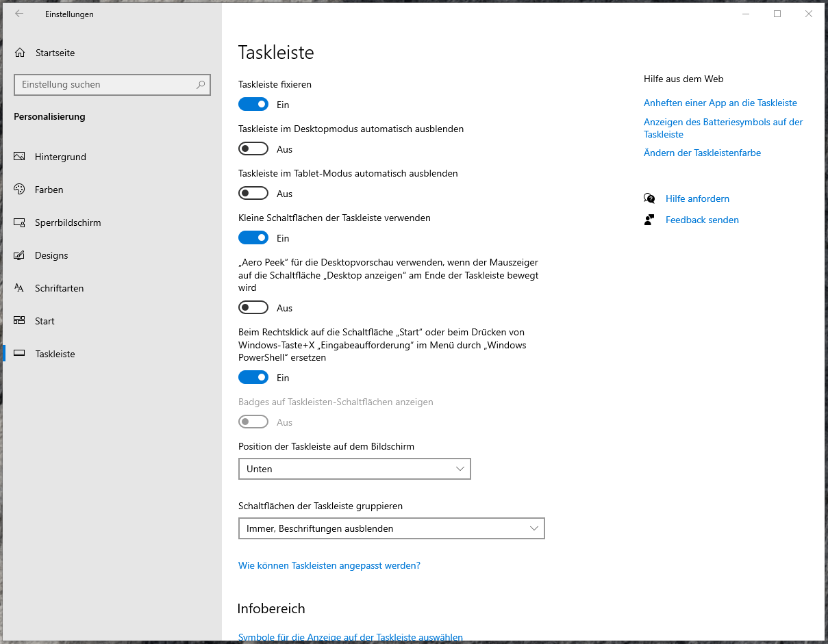Click the search magnifier icon

(201, 85)
